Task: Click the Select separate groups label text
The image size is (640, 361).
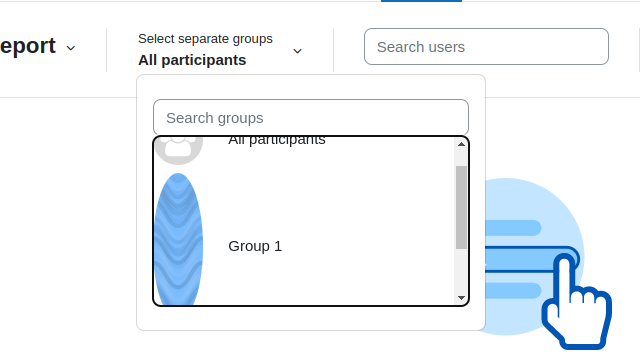Action: pyautogui.click(x=205, y=39)
